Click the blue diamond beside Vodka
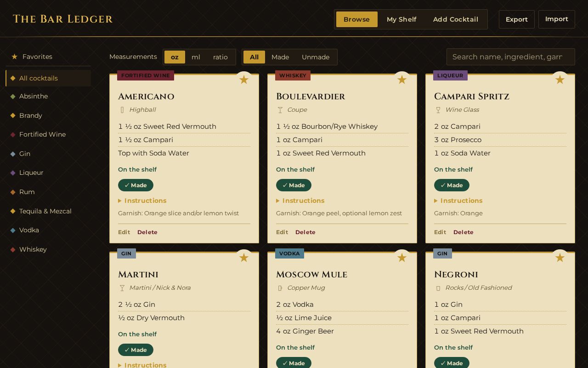Screen dimensions: 588x368 pyautogui.click(x=13, y=230)
